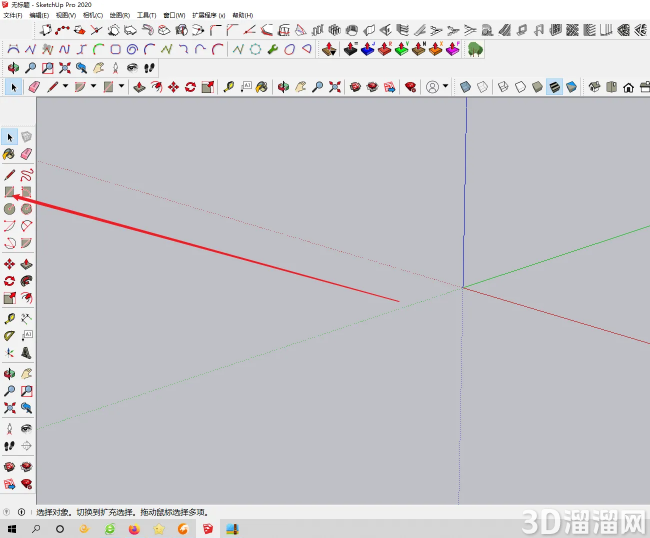Switch to isometric view house icon
Screen dimensions: 650x538
[x=594, y=87]
